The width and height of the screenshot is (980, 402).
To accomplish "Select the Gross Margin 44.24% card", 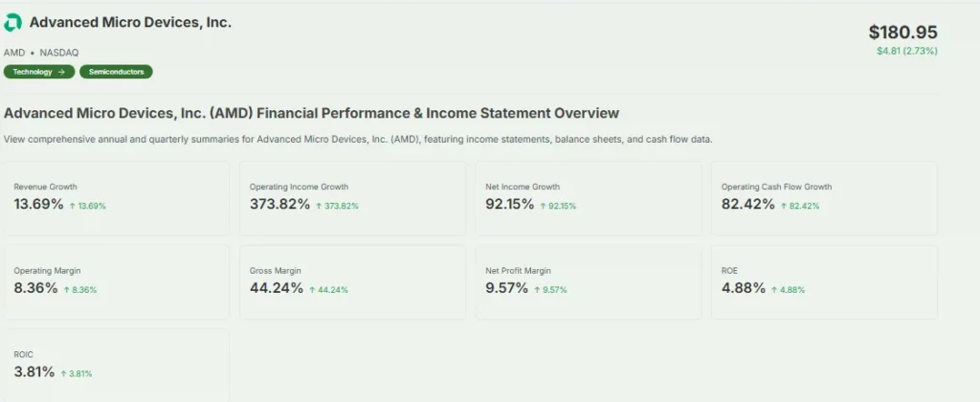I will 352,281.
